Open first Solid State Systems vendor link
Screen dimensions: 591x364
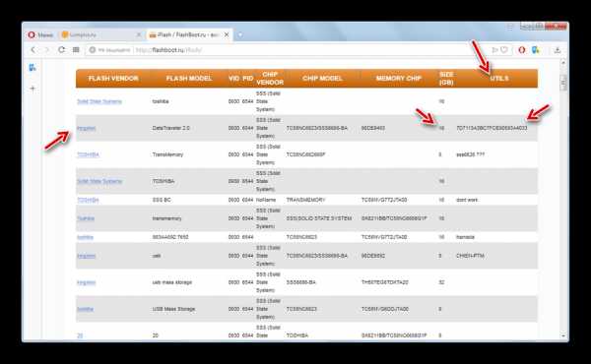click(x=99, y=101)
